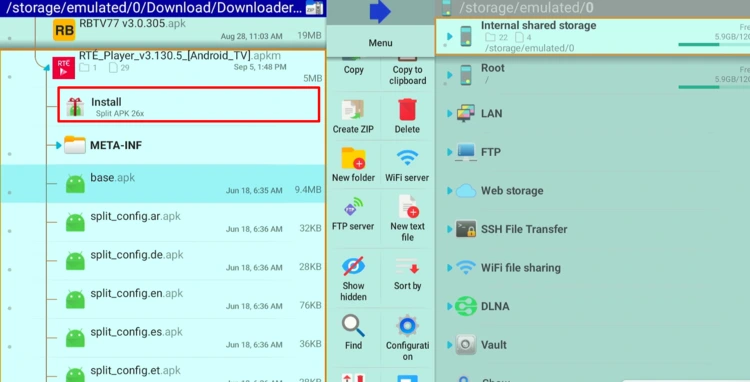Screen dimensions: 750x382
Task: Collapse the RTÉ_Player apkm archive
Action: [46, 68]
